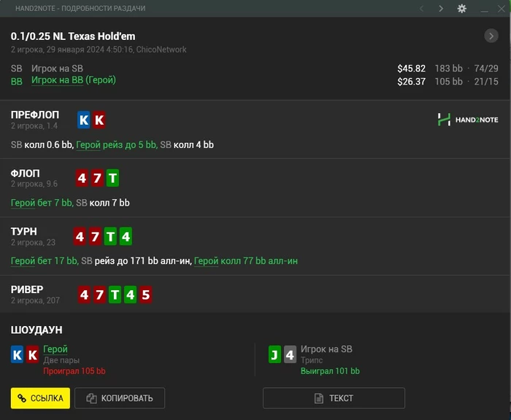The width and height of the screenshot is (511, 420).
Task: Click Игрок на SB in showdown
Action: [326, 349]
